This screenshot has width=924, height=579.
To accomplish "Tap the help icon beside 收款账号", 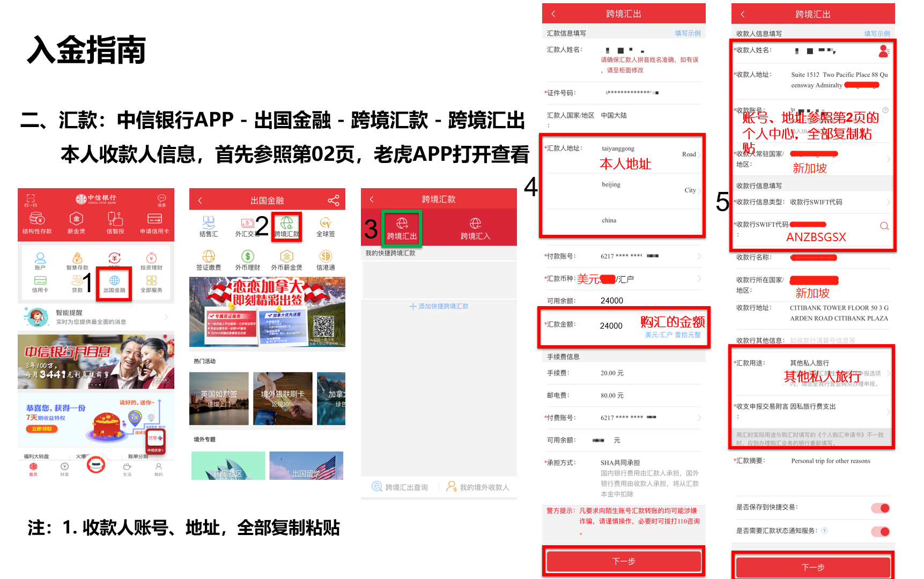I will pos(885,110).
